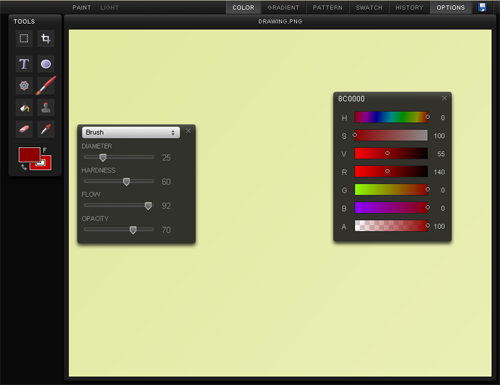Open the Paint menu

tap(82, 7)
